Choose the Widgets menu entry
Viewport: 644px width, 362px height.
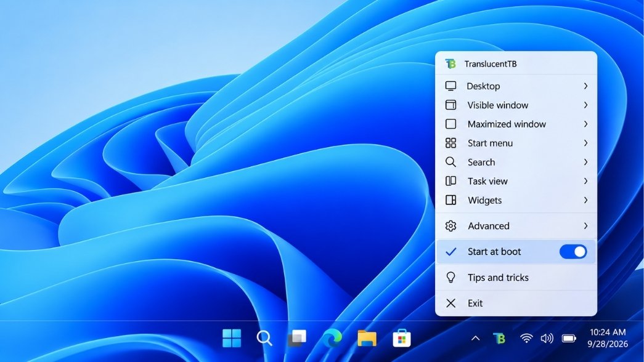pyautogui.click(x=516, y=200)
